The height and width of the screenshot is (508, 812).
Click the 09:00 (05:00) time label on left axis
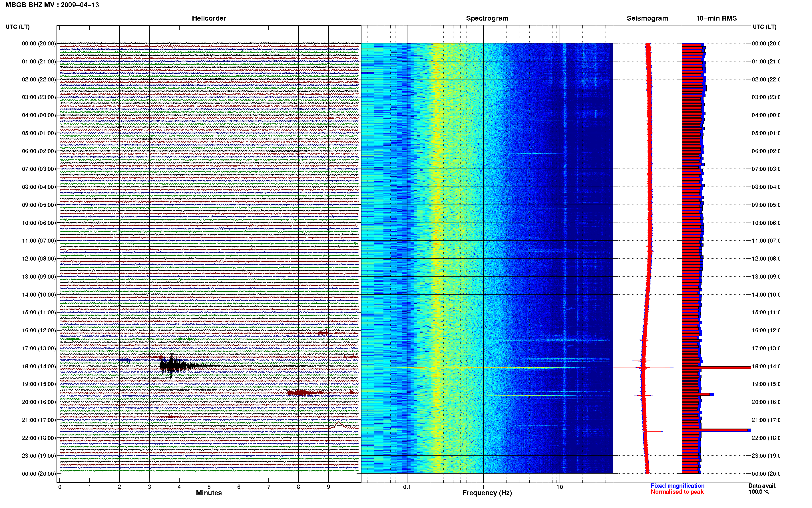pos(39,205)
